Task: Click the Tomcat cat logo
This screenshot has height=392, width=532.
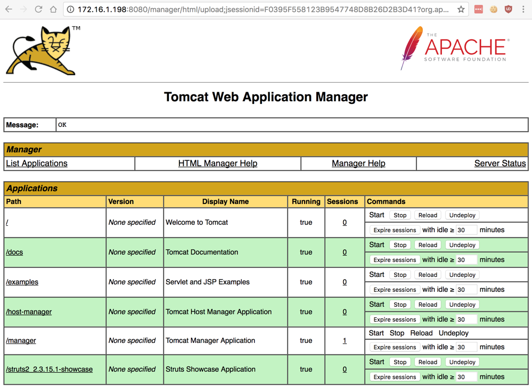Action: tap(43, 52)
